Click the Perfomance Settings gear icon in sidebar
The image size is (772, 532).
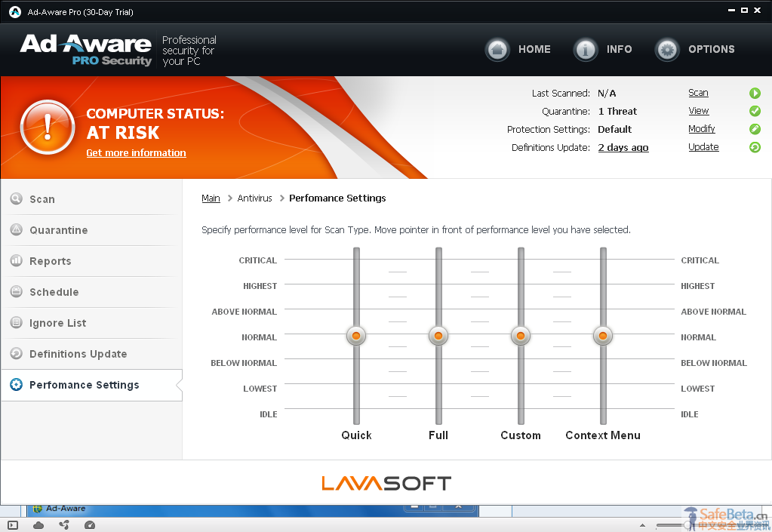click(x=17, y=384)
